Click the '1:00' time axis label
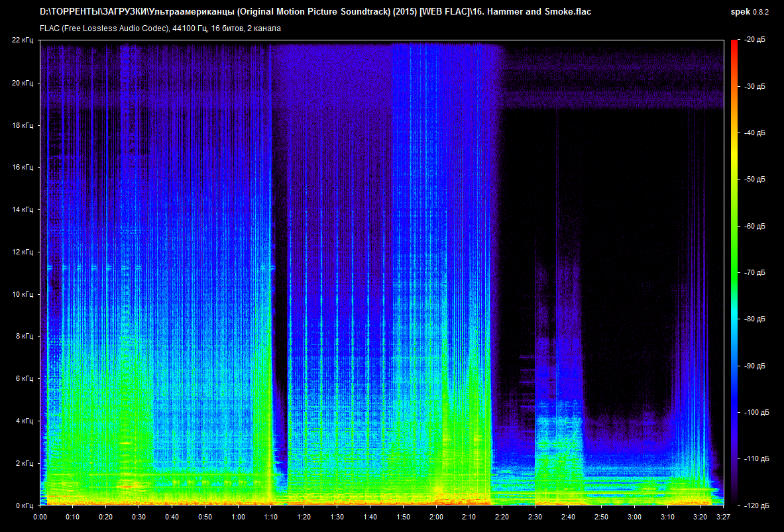This screenshot has height=532, width=784. pos(238,517)
